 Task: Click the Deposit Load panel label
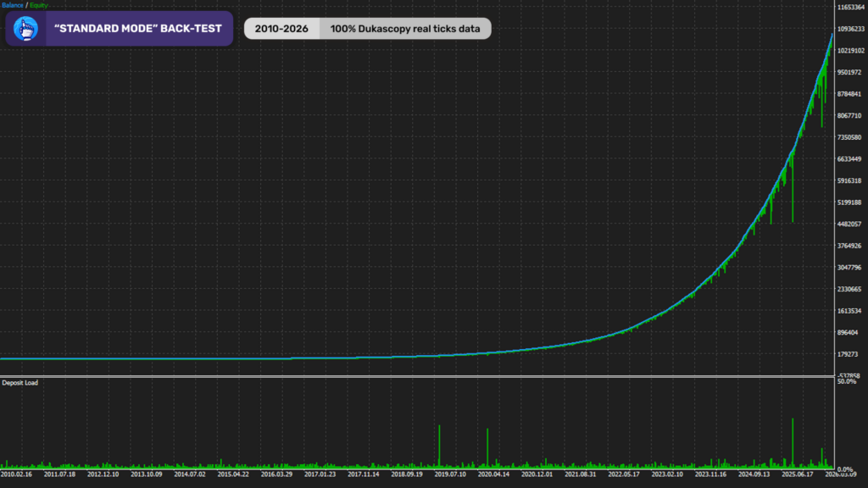point(20,383)
